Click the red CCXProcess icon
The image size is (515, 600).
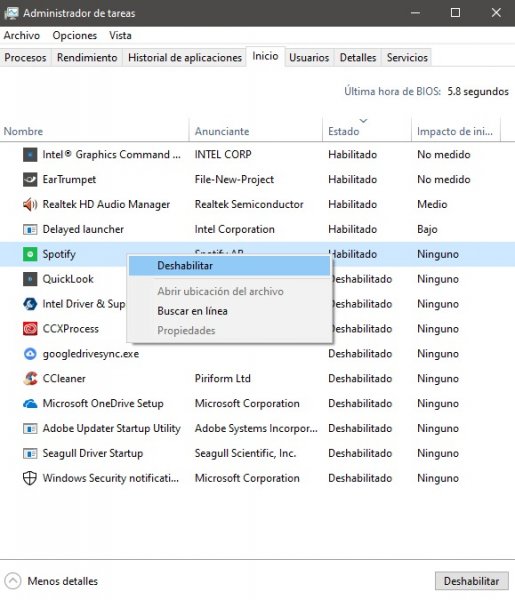pyautogui.click(x=30, y=329)
